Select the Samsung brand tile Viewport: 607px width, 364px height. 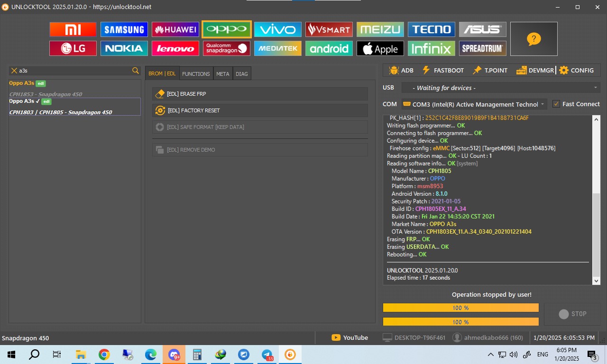click(124, 29)
